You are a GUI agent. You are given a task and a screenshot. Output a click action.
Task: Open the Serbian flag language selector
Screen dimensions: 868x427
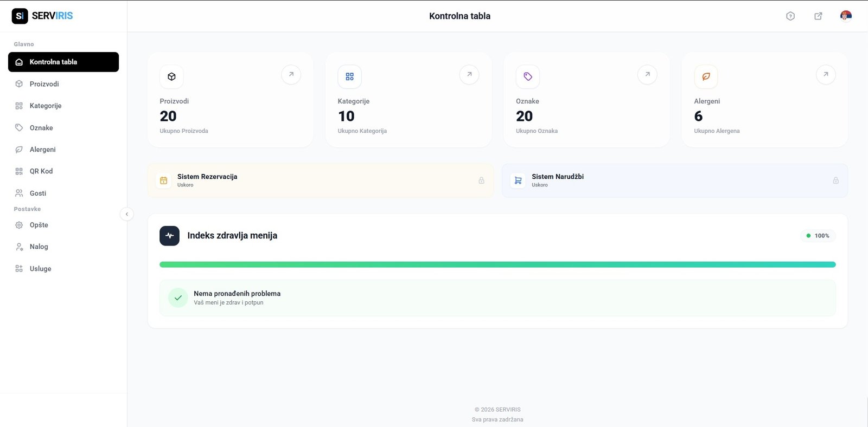pyautogui.click(x=846, y=16)
